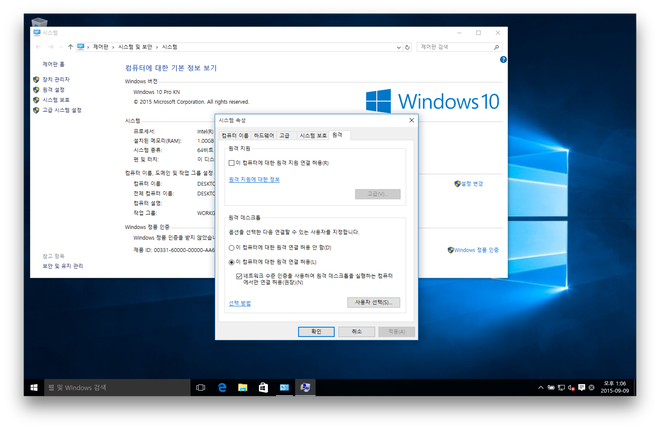
Task: Launch Microsoft Edge from taskbar
Action: point(222,388)
